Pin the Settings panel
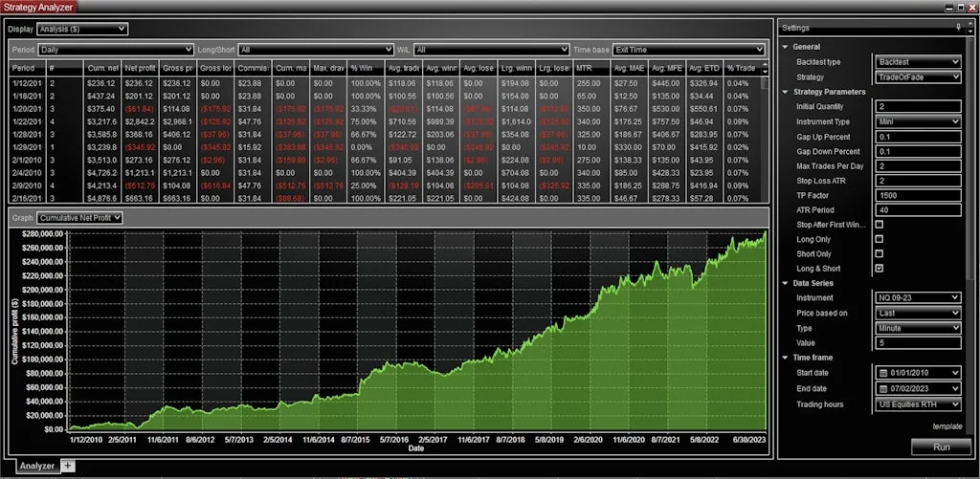Viewport: 980px width, 479px height. pyautogui.click(x=959, y=28)
